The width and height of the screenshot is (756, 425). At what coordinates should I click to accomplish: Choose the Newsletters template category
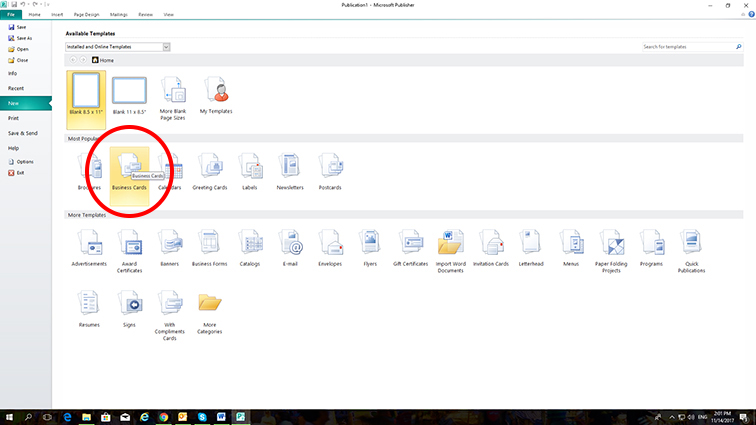coord(290,171)
